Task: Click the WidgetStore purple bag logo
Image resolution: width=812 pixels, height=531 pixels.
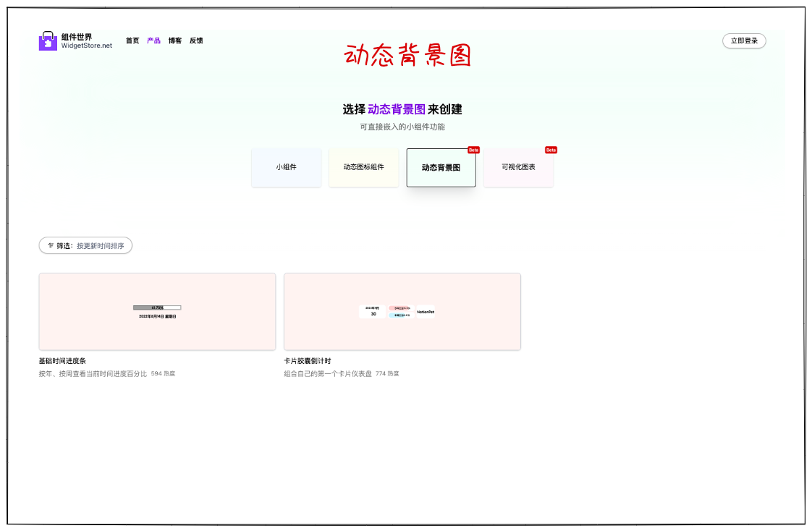Action: 48,41
